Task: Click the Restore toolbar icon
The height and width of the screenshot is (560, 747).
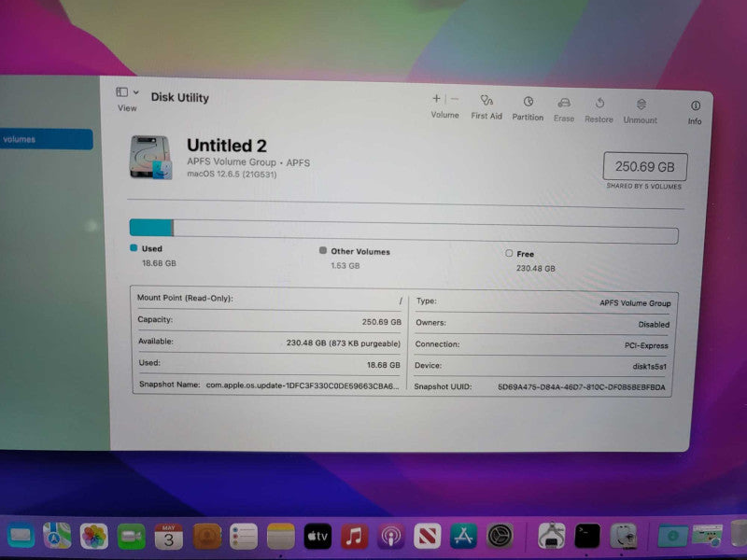Action: click(x=599, y=103)
